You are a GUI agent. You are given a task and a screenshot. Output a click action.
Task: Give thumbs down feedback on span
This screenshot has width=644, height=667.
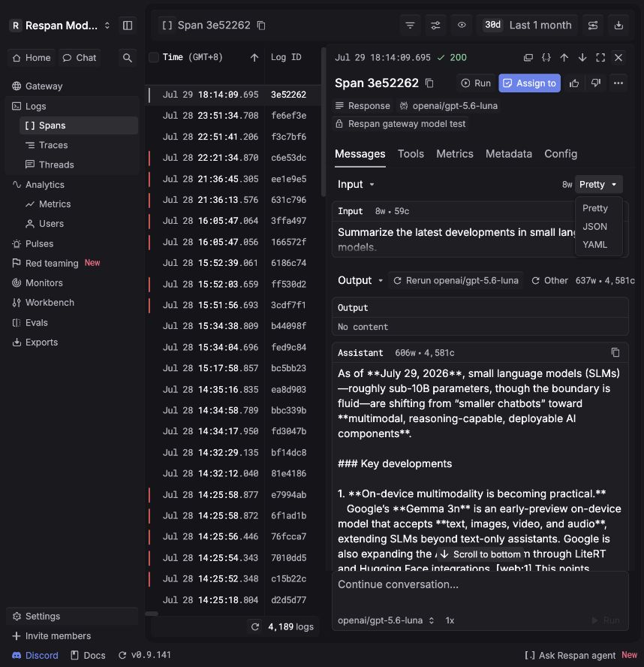596,83
